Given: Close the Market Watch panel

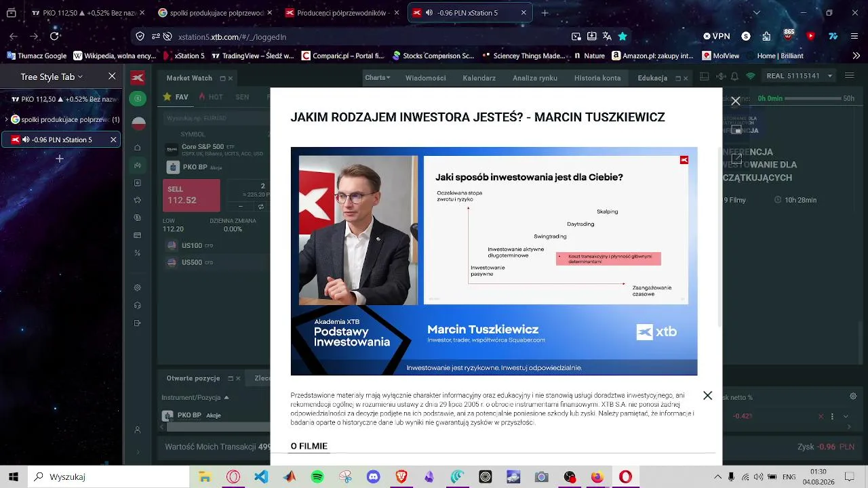Looking at the screenshot, I should pos(231,78).
